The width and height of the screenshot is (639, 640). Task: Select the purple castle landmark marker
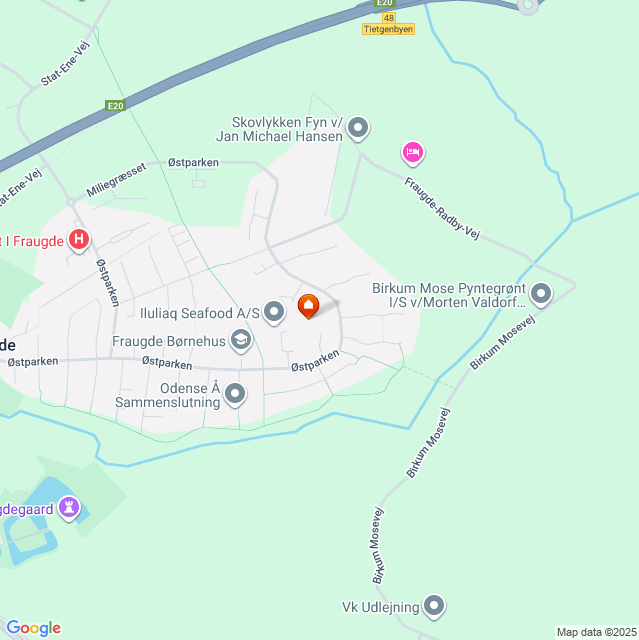[x=69, y=509]
